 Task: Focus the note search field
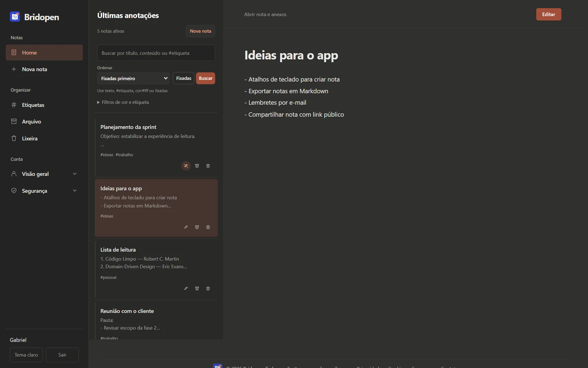coord(156,53)
